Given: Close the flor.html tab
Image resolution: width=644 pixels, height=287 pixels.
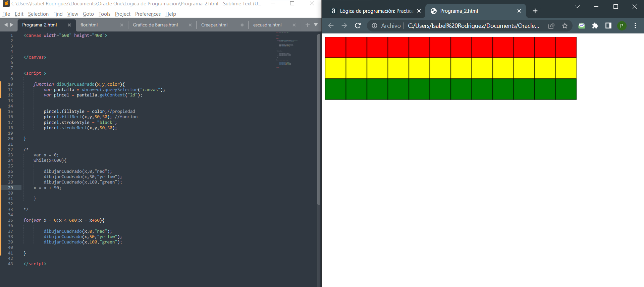Looking at the screenshot, I should tap(122, 25).
